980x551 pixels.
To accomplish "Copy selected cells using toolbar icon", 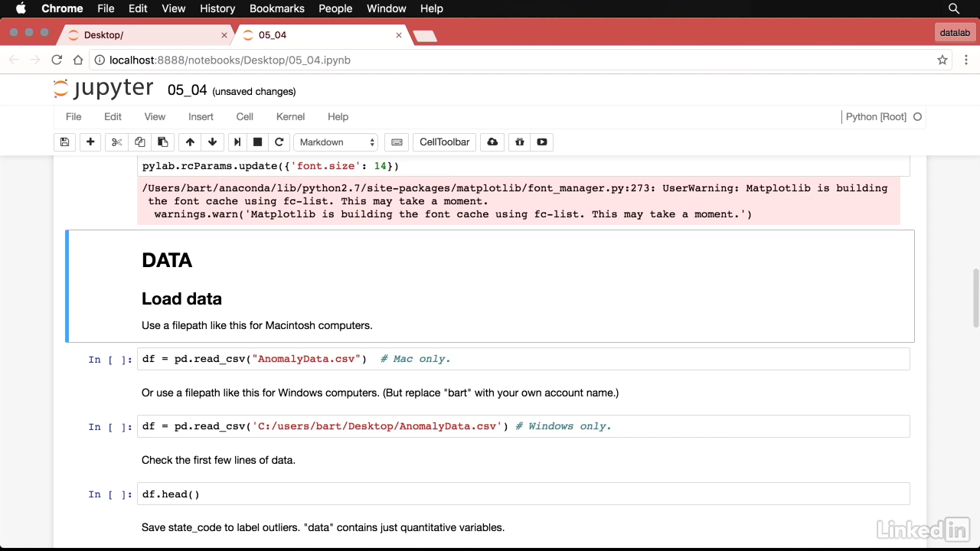I will point(139,142).
